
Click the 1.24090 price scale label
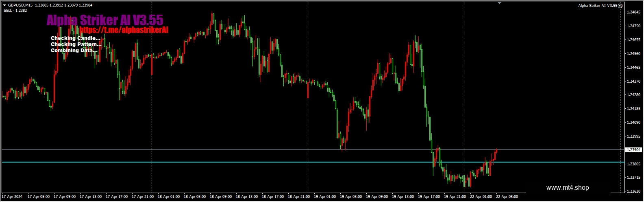pyautogui.click(x=633, y=123)
